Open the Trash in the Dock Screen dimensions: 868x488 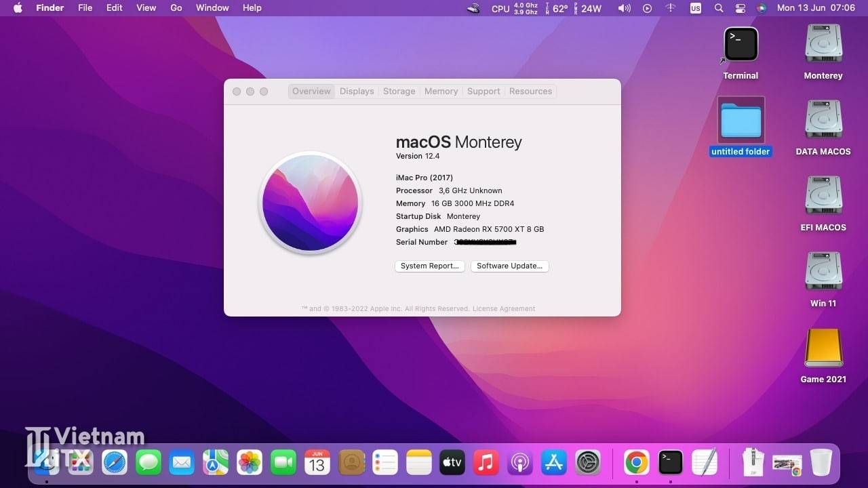[821, 463]
